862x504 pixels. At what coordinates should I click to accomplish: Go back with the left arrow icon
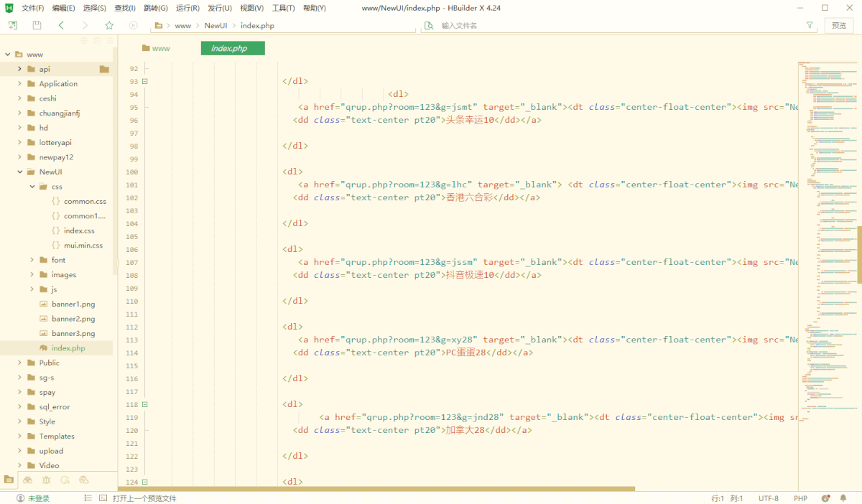coord(61,25)
